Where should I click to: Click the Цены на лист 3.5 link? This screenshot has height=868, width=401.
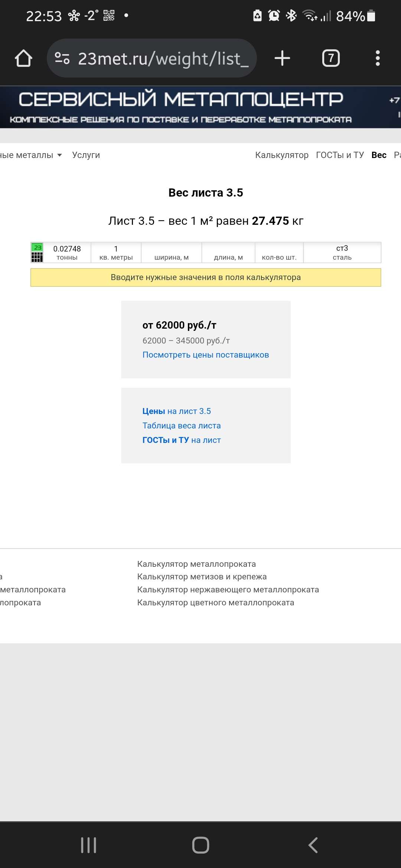(x=176, y=411)
